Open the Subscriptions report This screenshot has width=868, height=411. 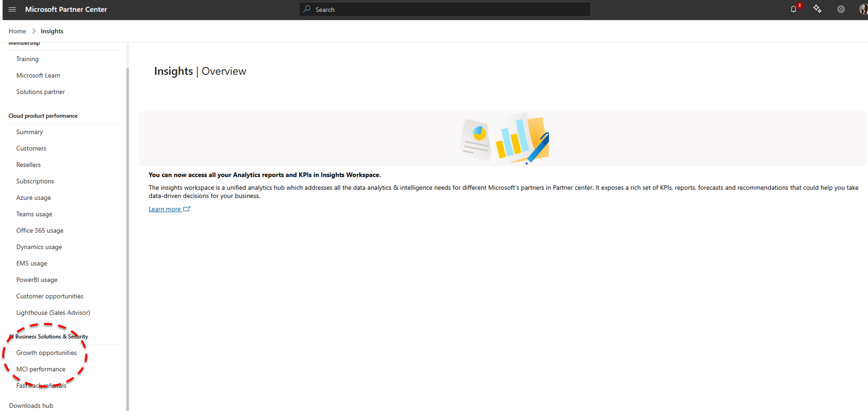pos(35,182)
